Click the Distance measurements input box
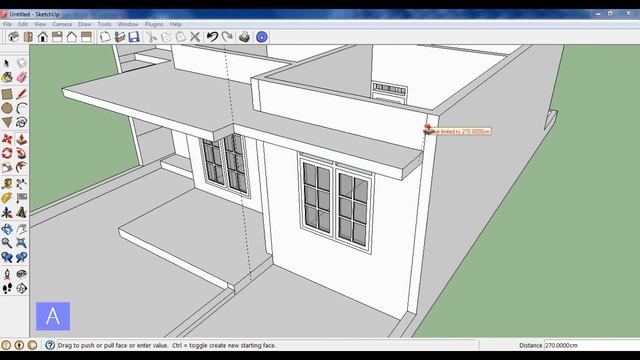This screenshot has height=360, width=640. click(x=591, y=345)
